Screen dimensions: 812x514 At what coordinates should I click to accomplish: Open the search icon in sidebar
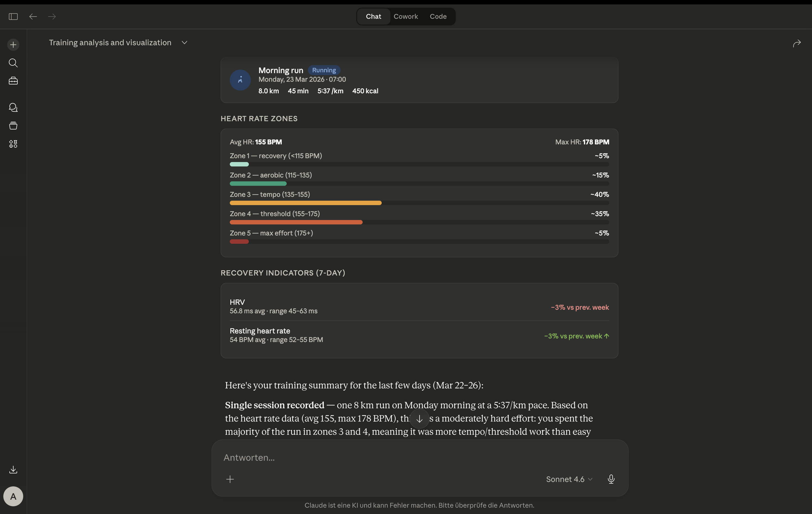coord(13,63)
